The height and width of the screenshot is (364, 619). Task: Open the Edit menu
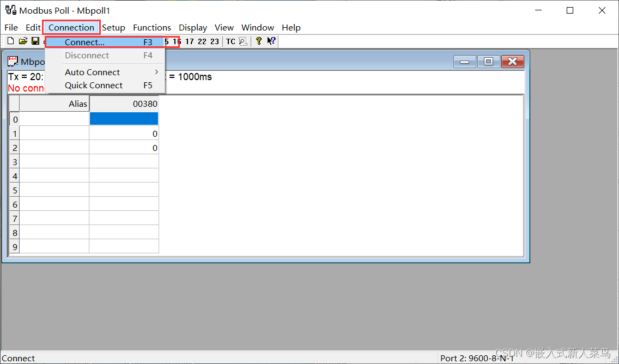[33, 28]
